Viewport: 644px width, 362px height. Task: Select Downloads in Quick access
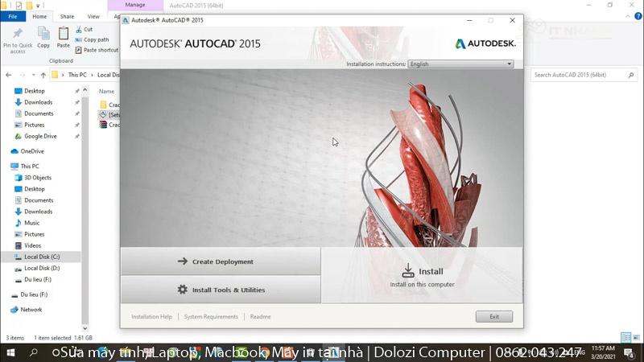pyautogui.click(x=38, y=102)
